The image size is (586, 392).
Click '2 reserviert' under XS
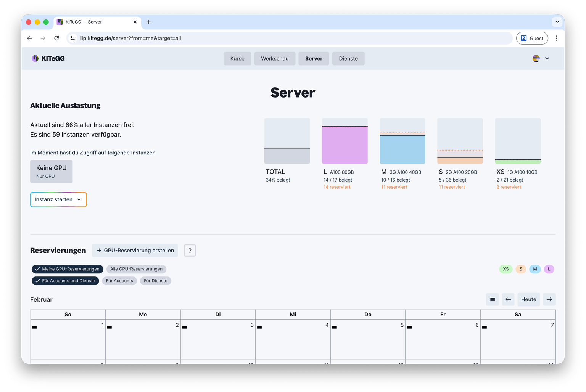[509, 187]
